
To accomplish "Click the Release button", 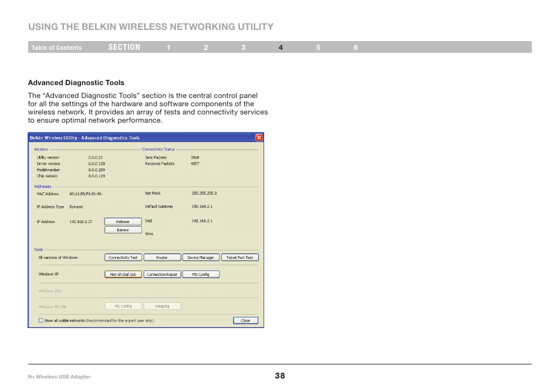I will point(123,222).
